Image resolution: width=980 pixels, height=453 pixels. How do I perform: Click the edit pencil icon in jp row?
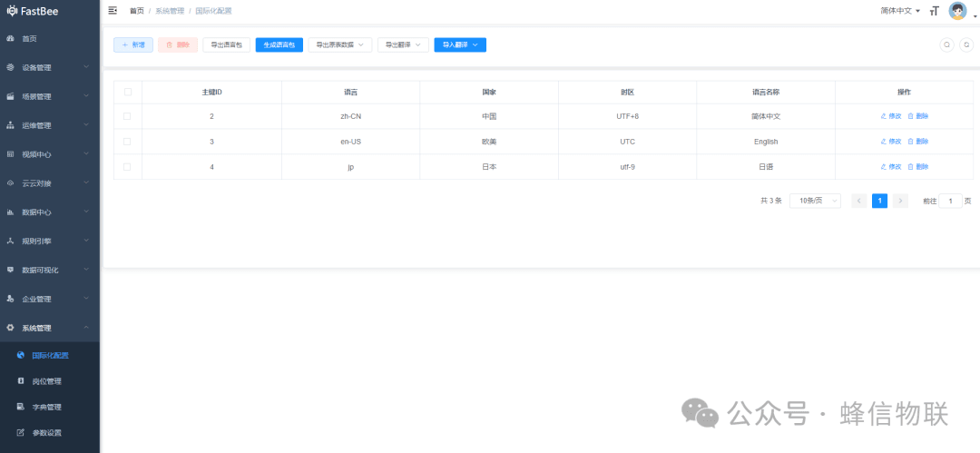(883, 167)
